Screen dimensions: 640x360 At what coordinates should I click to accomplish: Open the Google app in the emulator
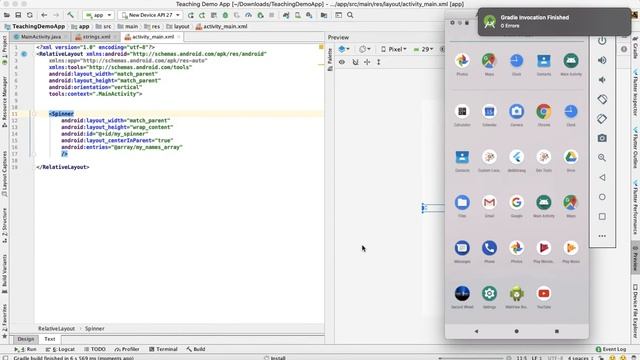[516, 202]
